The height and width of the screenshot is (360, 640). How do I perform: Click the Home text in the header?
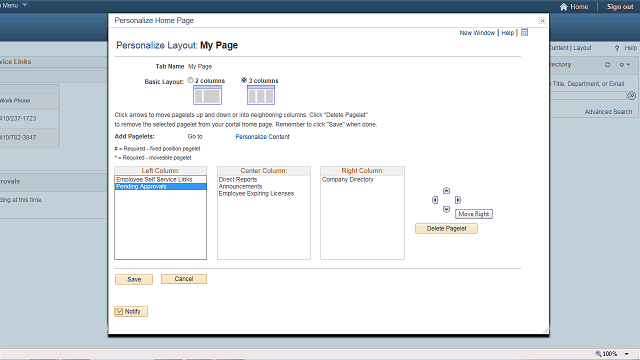(x=579, y=7)
